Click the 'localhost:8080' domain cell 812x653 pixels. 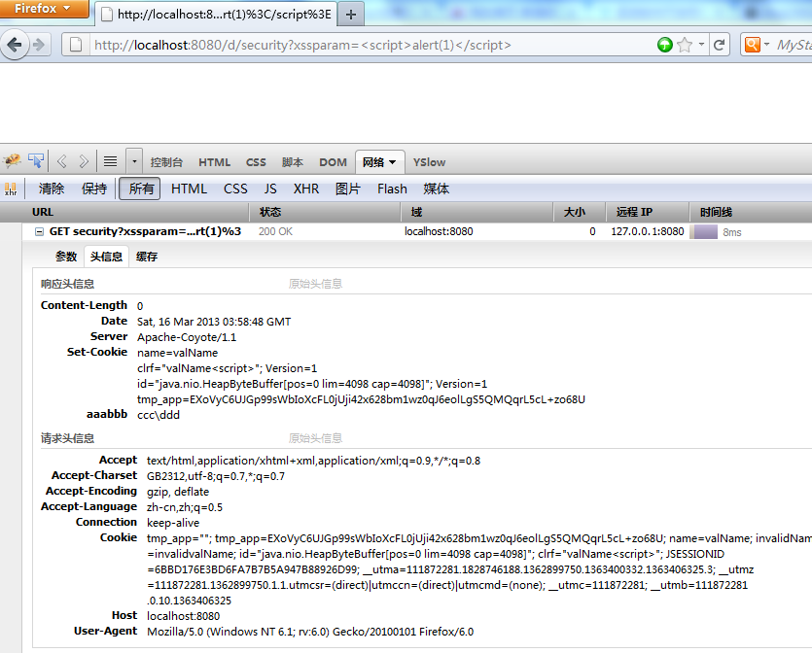[x=439, y=231]
